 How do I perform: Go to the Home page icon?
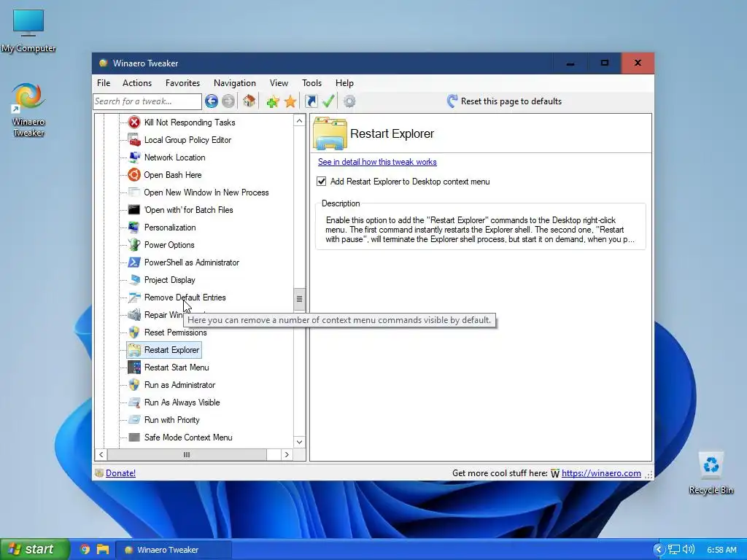(x=249, y=101)
